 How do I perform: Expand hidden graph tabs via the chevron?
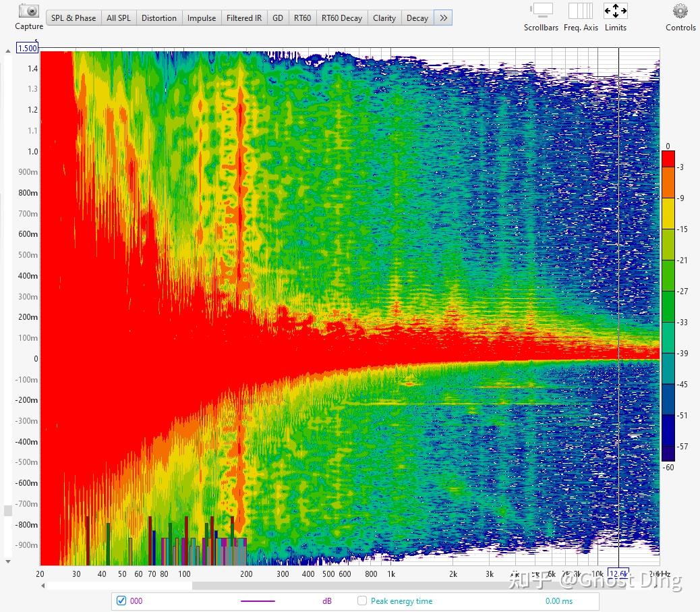pyautogui.click(x=443, y=18)
